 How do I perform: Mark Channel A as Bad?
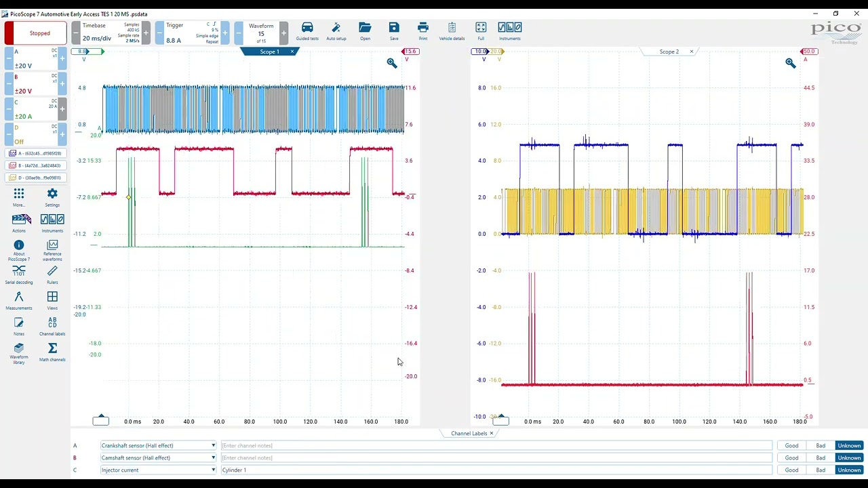point(821,445)
